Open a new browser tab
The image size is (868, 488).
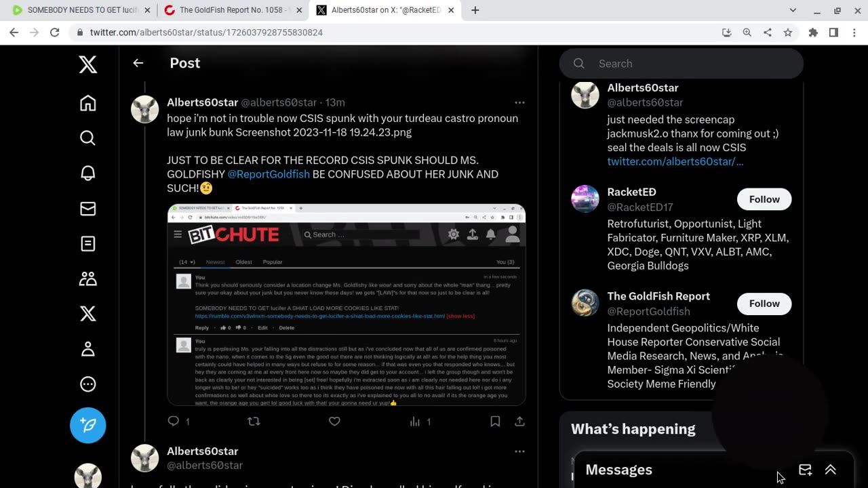(475, 10)
